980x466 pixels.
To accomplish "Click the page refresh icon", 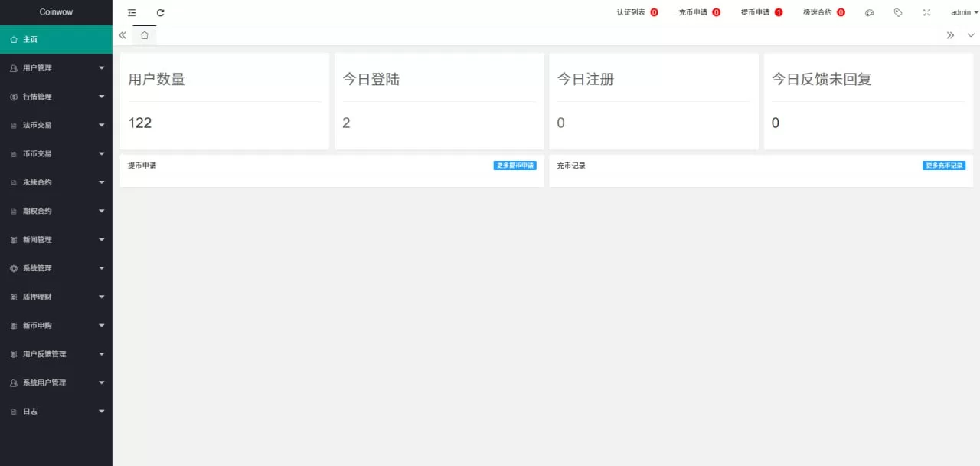I will 160,12.
